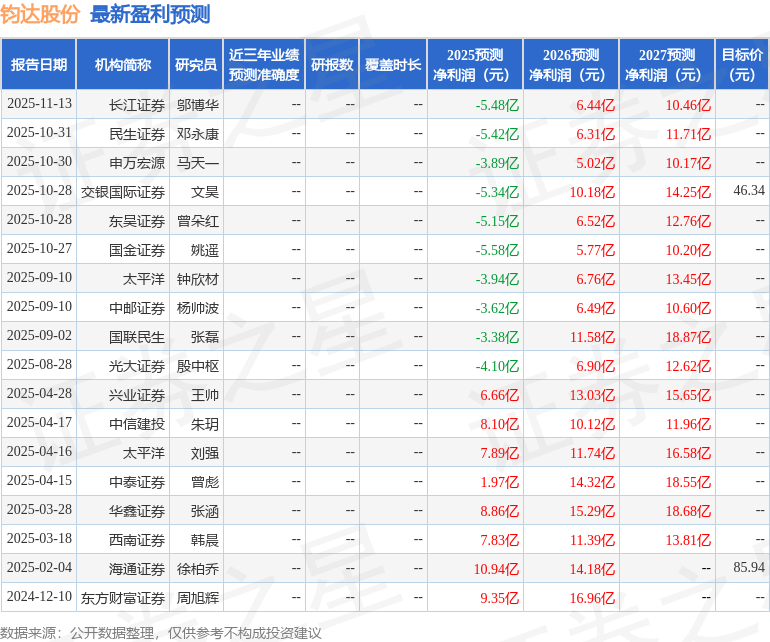Click the 机构简称 column header
The height and width of the screenshot is (642, 770).
click(123, 65)
